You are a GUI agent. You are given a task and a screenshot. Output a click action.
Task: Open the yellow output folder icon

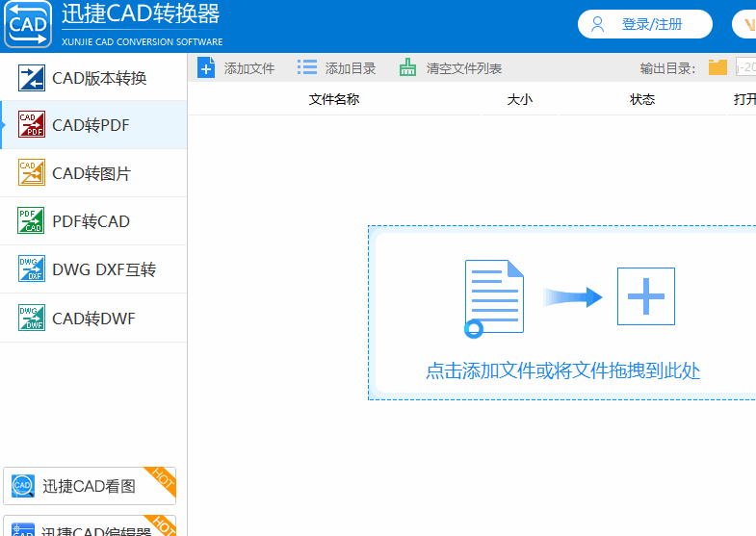point(717,67)
